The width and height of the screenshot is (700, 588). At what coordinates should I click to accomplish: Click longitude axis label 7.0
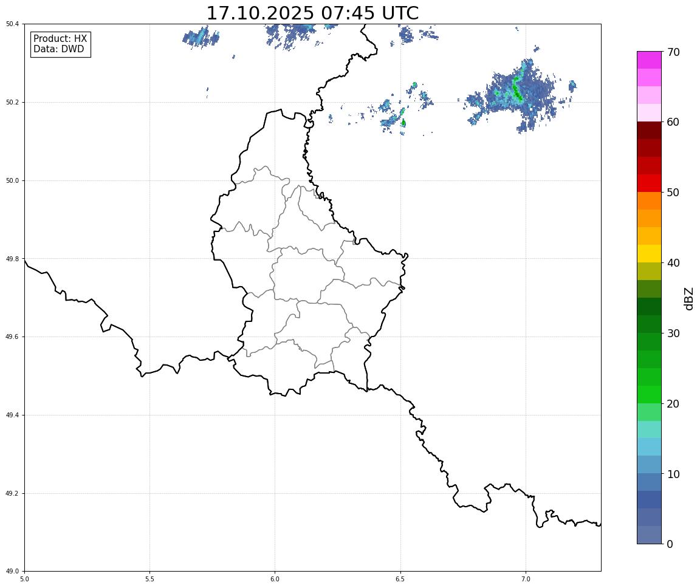click(526, 579)
